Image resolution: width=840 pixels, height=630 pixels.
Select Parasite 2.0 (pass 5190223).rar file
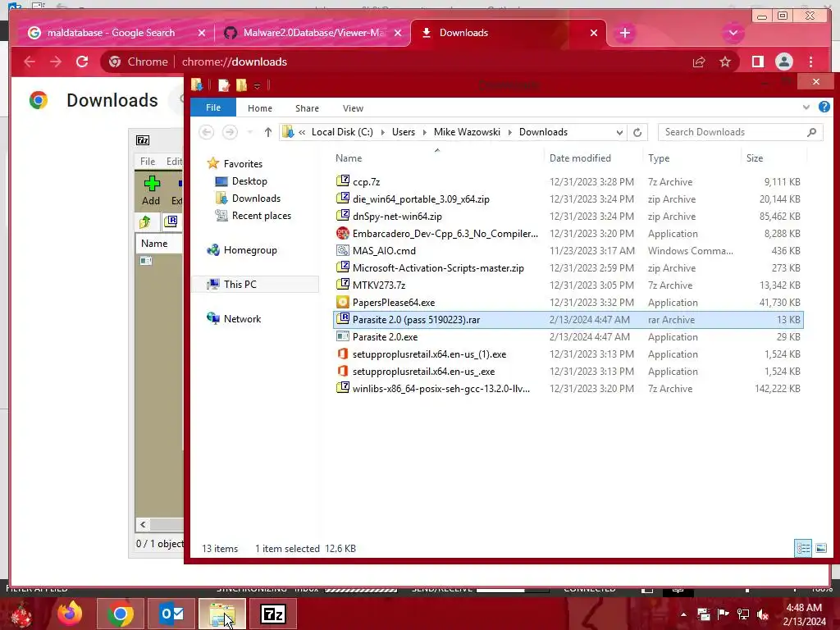tap(568, 320)
